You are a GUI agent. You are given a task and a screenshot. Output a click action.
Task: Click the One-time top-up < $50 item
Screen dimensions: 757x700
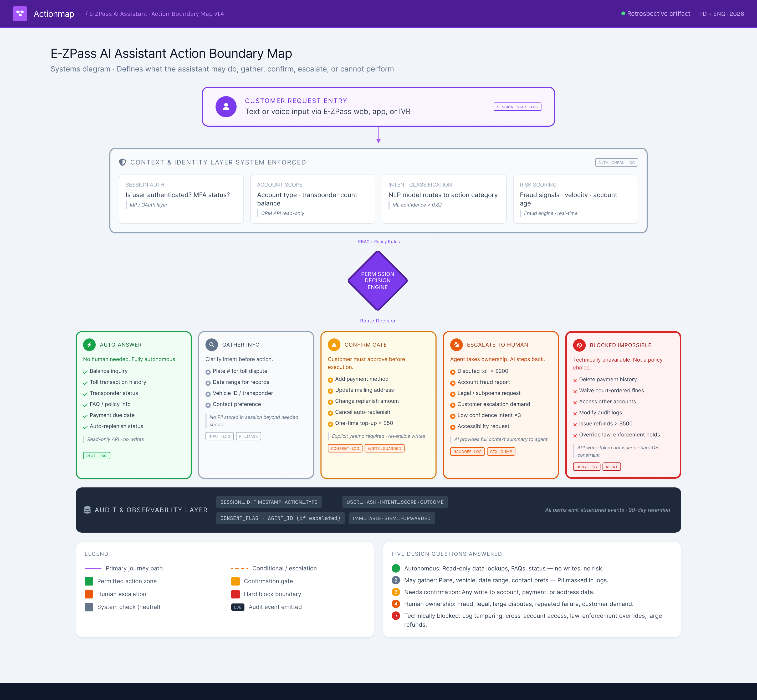pyautogui.click(x=364, y=423)
